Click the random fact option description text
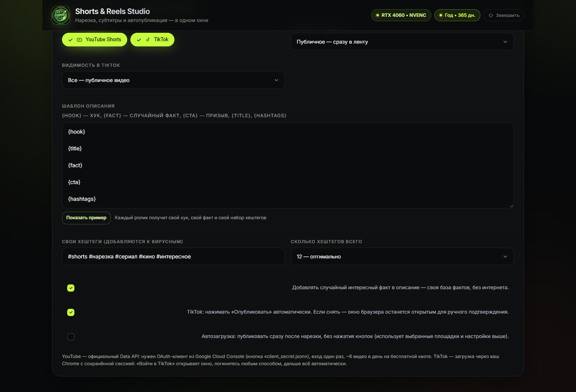Viewport: 576px width, 392px height. pos(400,288)
